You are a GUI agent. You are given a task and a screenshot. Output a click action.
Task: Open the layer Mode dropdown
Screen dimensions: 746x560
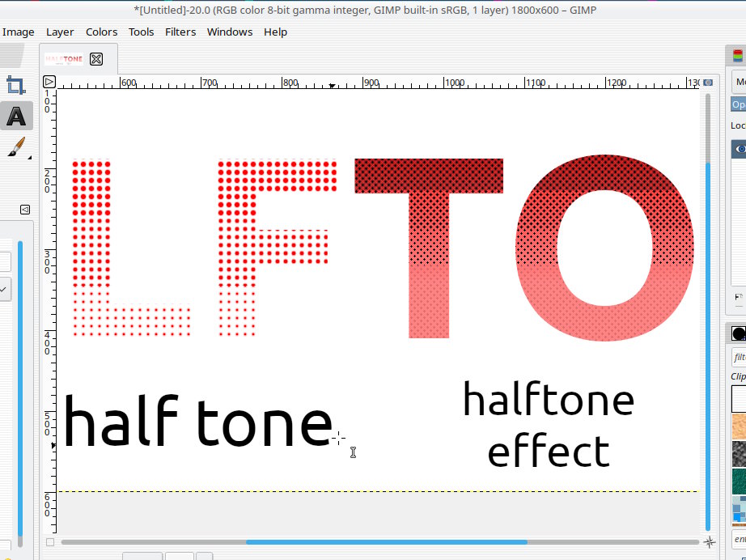pos(739,82)
